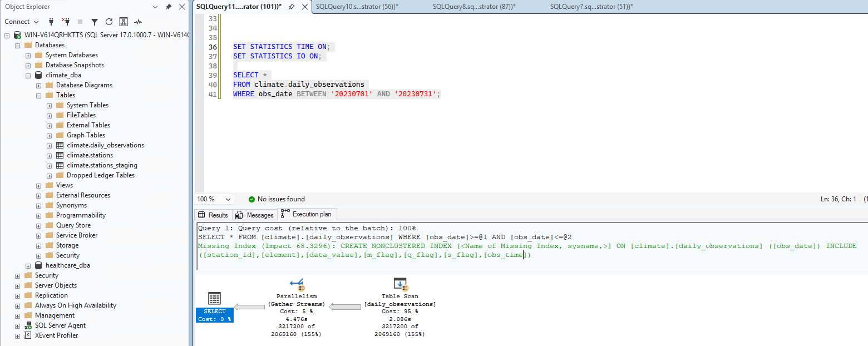Expand the healthcare_dba database node

28,265
